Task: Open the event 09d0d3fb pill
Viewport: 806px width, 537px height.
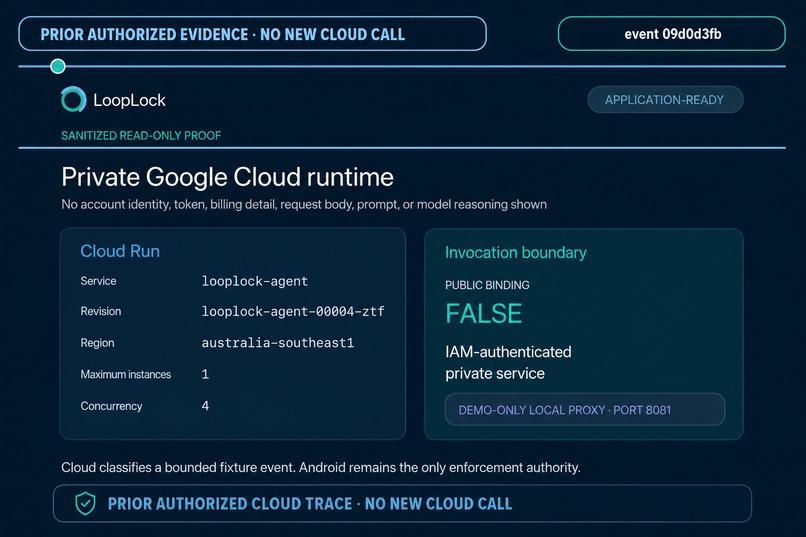Action: tap(671, 34)
